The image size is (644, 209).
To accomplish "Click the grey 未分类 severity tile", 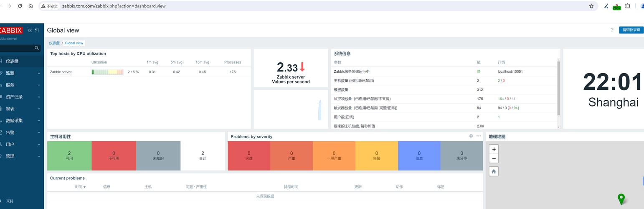I will [461, 156].
